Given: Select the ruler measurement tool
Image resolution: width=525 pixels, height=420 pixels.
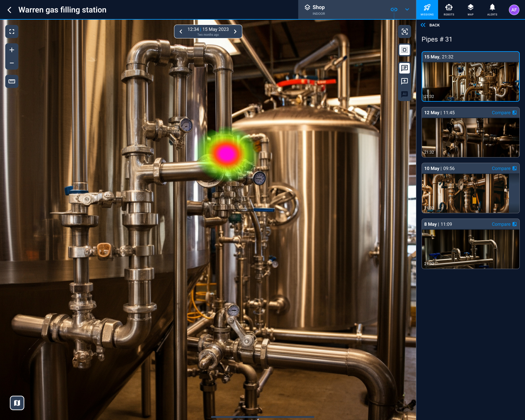Looking at the screenshot, I should point(12,81).
